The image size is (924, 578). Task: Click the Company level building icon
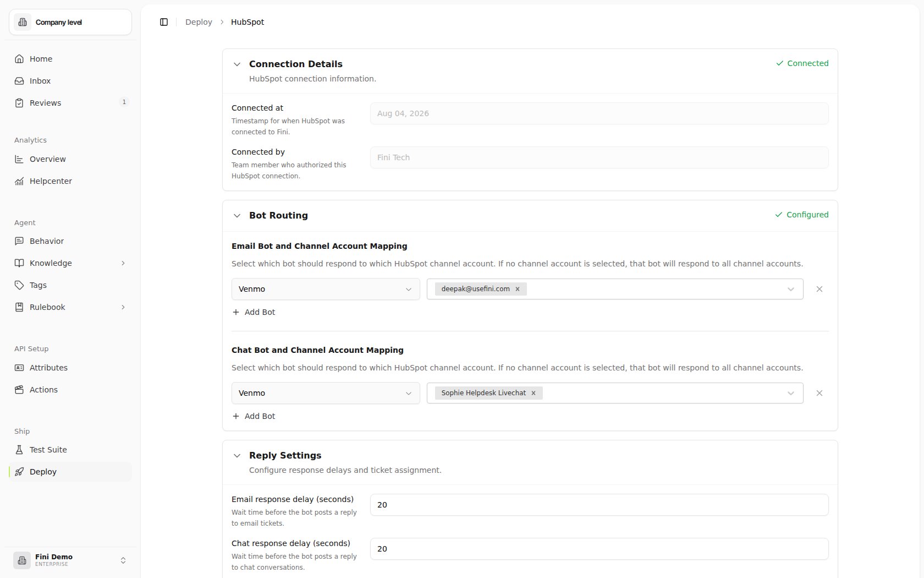point(23,22)
